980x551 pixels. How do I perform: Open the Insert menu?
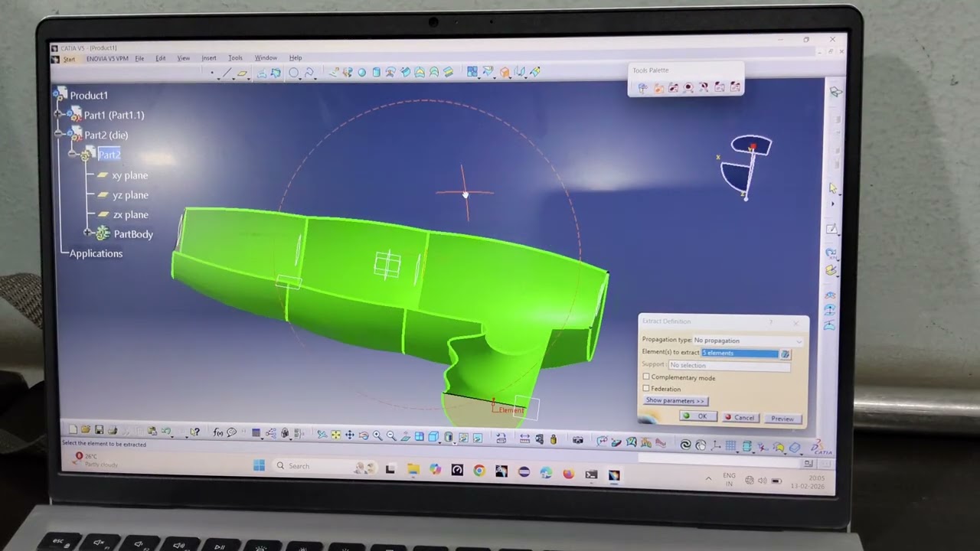209,58
